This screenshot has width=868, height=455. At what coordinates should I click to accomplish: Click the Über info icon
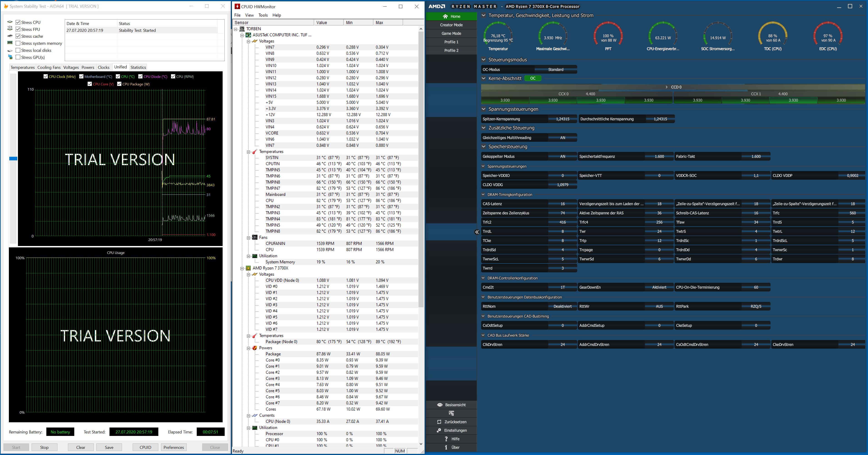pyautogui.click(x=446, y=447)
